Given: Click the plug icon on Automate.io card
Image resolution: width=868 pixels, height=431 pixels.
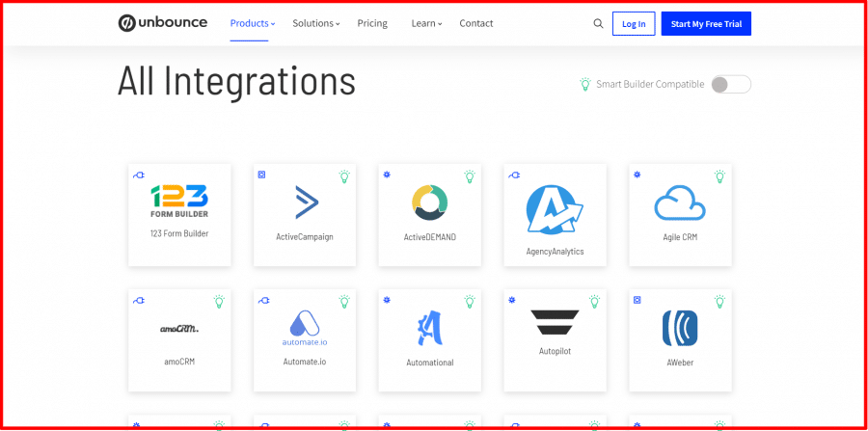Looking at the screenshot, I should tap(263, 301).
